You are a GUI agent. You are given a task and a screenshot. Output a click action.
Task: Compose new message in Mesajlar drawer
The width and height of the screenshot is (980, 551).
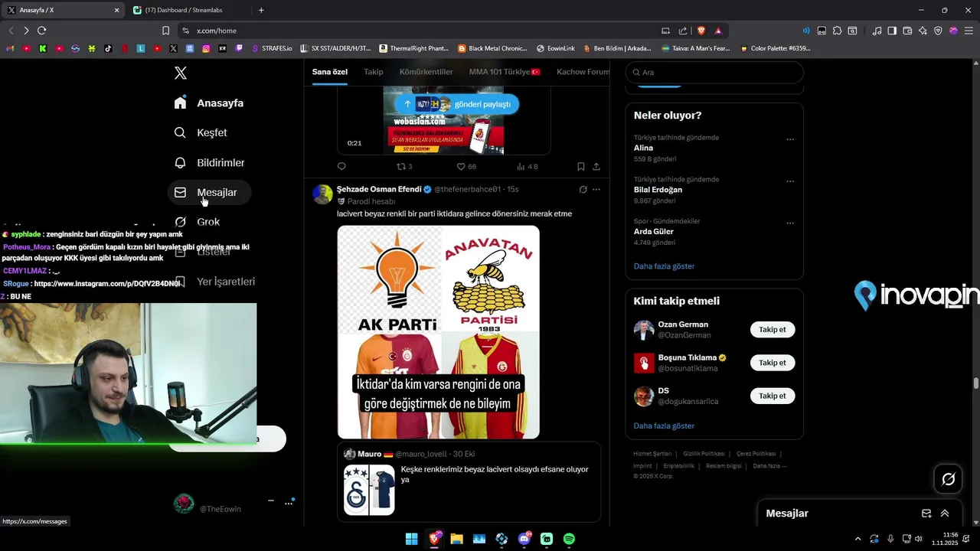click(926, 514)
